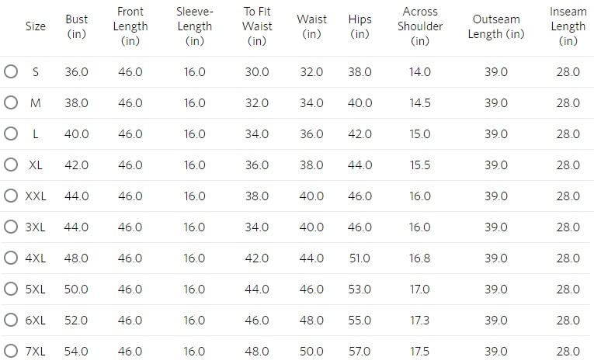Image resolution: width=594 pixels, height=364 pixels.
Task: Click the Bust (in) column header
Action: [77, 26]
